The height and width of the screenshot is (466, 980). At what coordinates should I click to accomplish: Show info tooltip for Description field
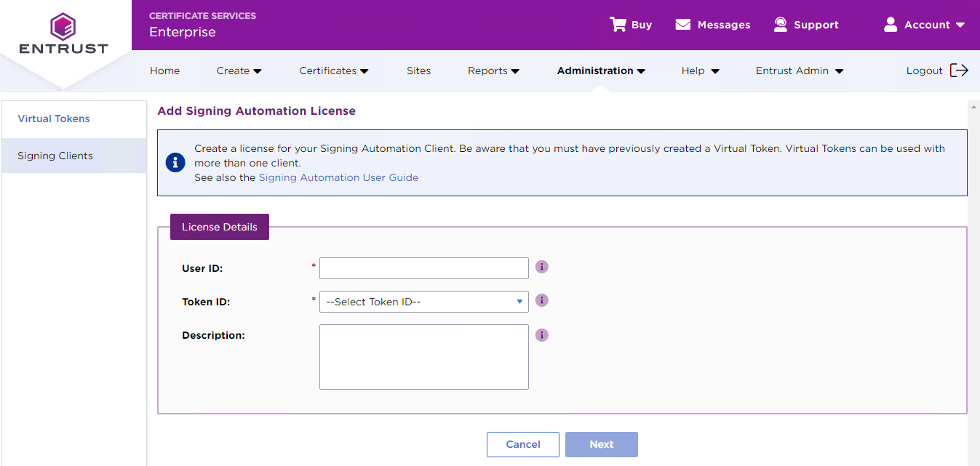(542, 335)
